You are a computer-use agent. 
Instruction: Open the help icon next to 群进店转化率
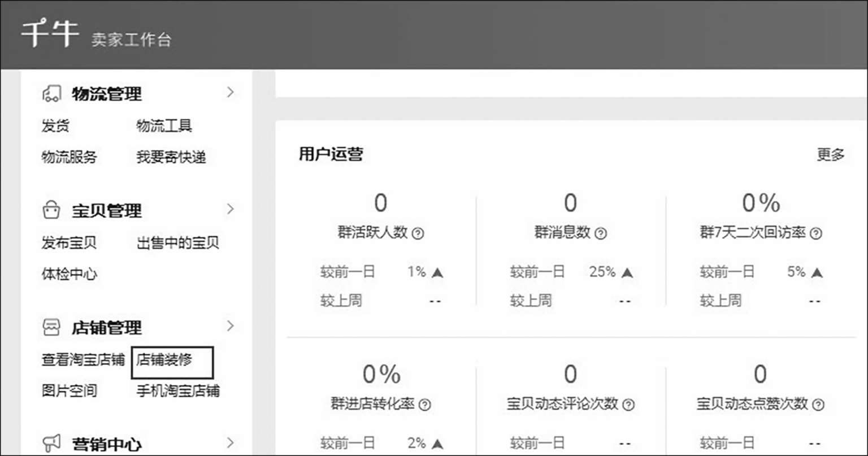[x=425, y=405]
